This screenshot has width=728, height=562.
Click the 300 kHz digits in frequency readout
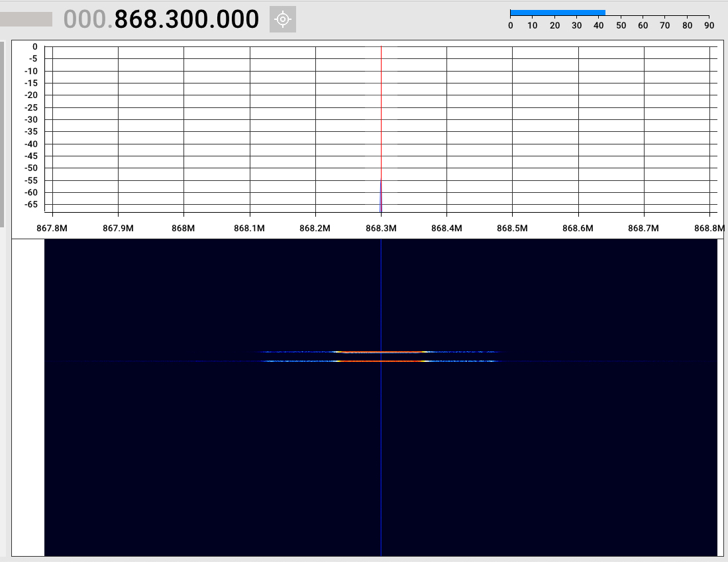[x=186, y=19]
